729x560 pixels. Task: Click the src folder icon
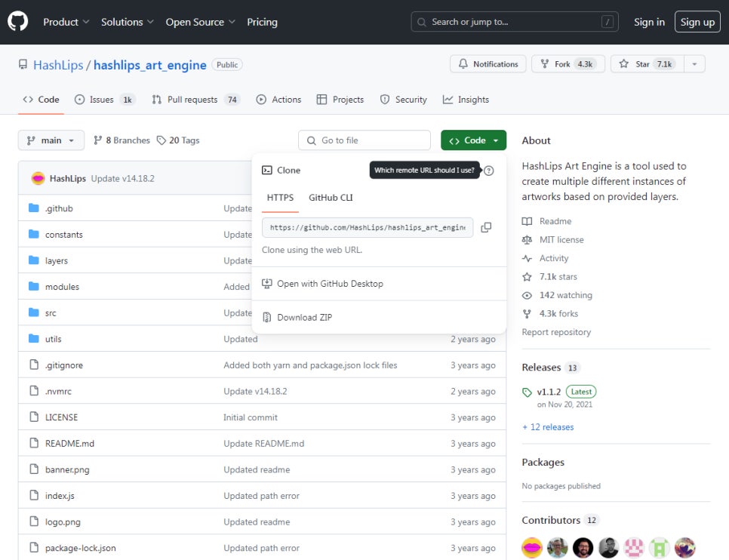pyautogui.click(x=33, y=312)
